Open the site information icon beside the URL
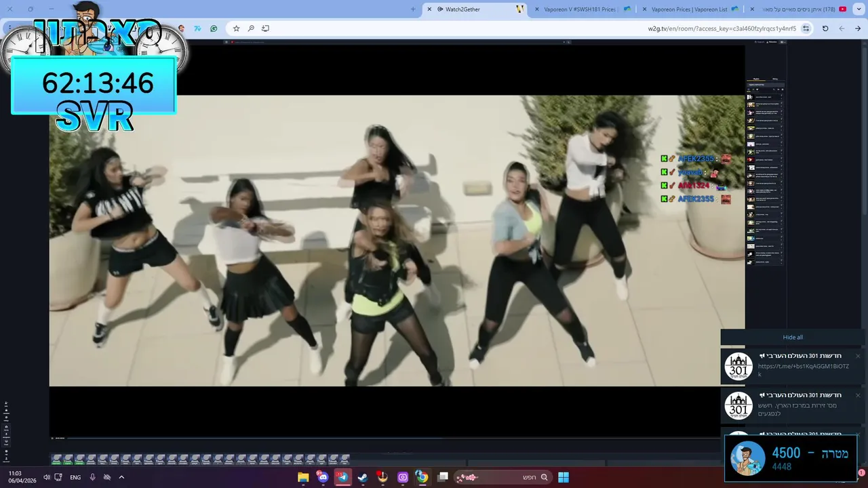 (806, 28)
